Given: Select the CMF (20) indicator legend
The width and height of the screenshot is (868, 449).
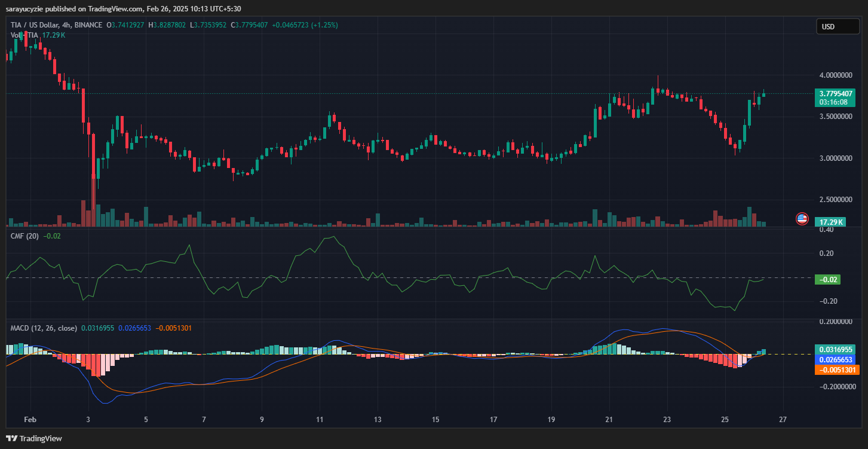Looking at the screenshot, I should coord(25,236).
